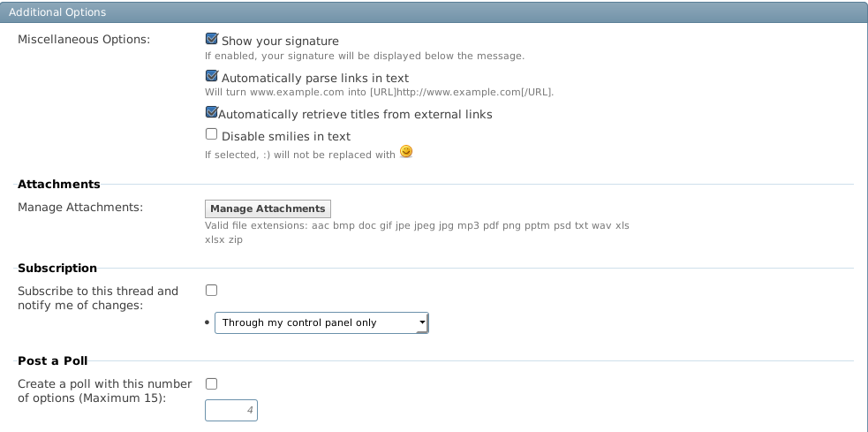Disable the retrieve titles from external links checkbox
This screenshot has height=432, width=868.
(211, 112)
